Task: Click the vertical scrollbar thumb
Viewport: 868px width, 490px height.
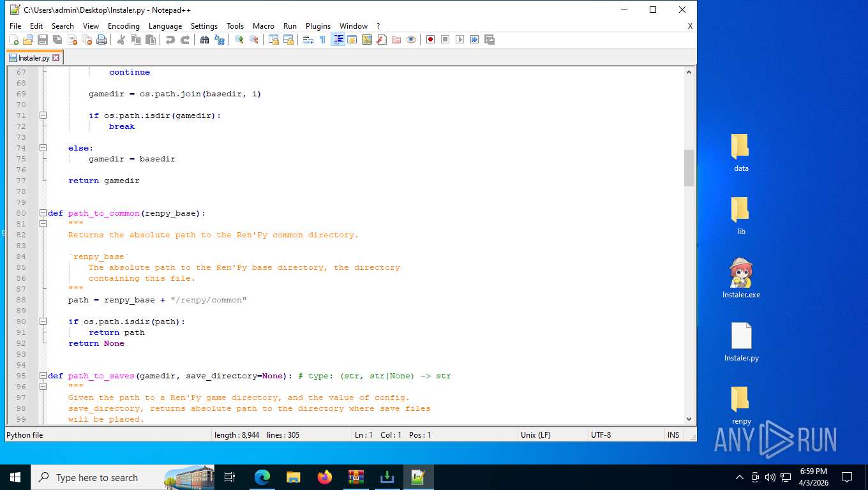Action: pyautogui.click(x=689, y=168)
